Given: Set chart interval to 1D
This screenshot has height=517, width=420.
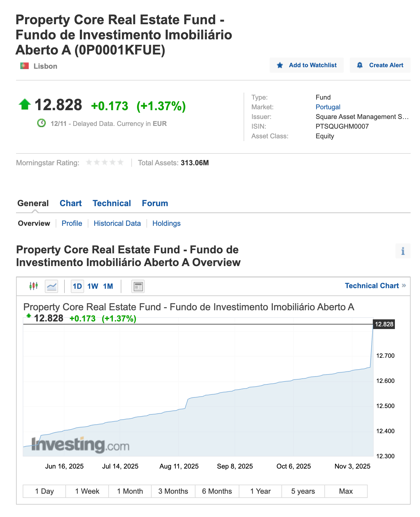Looking at the screenshot, I should click(77, 286).
